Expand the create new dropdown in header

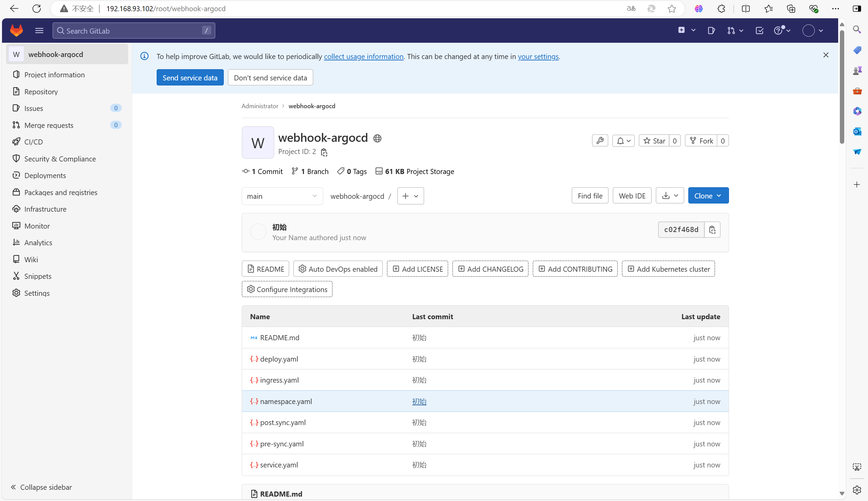point(686,30)
